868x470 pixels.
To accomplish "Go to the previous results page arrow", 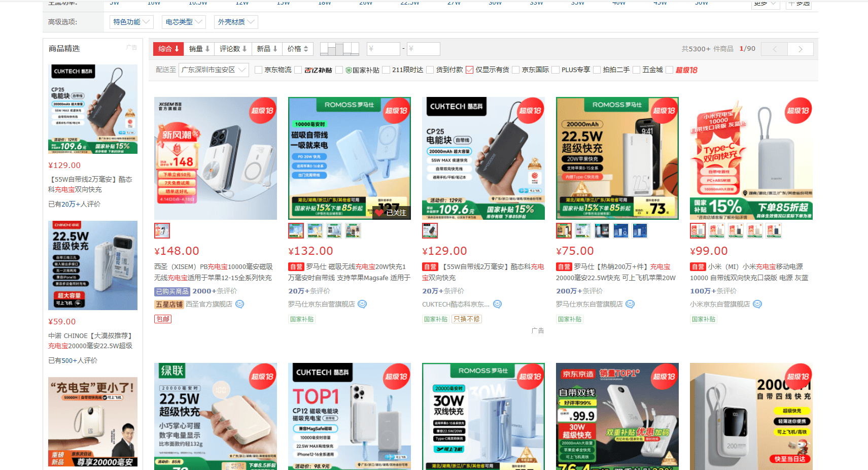I will tap(775, 49).
